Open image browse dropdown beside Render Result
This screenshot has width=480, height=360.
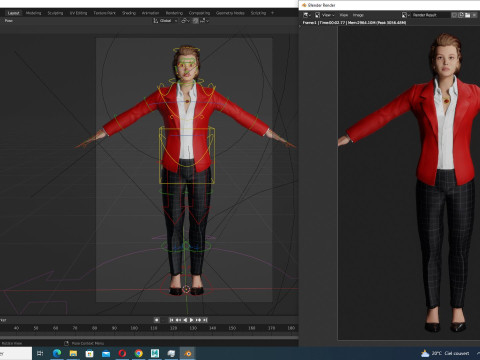click(x=405, y=15)
